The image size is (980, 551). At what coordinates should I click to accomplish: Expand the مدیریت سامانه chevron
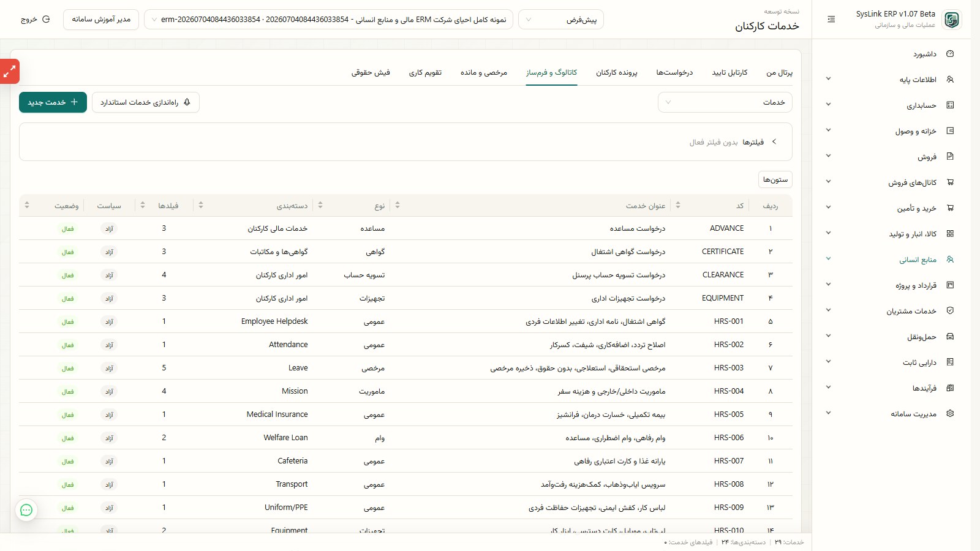[828, 413]
